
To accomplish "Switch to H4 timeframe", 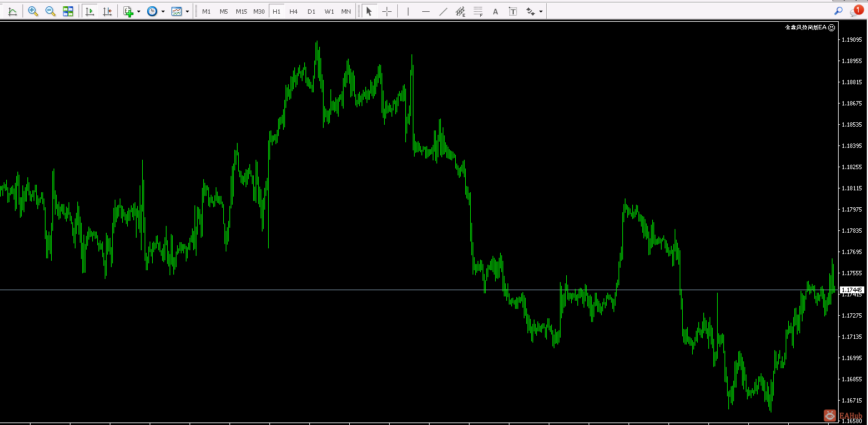I will [294, 11].
